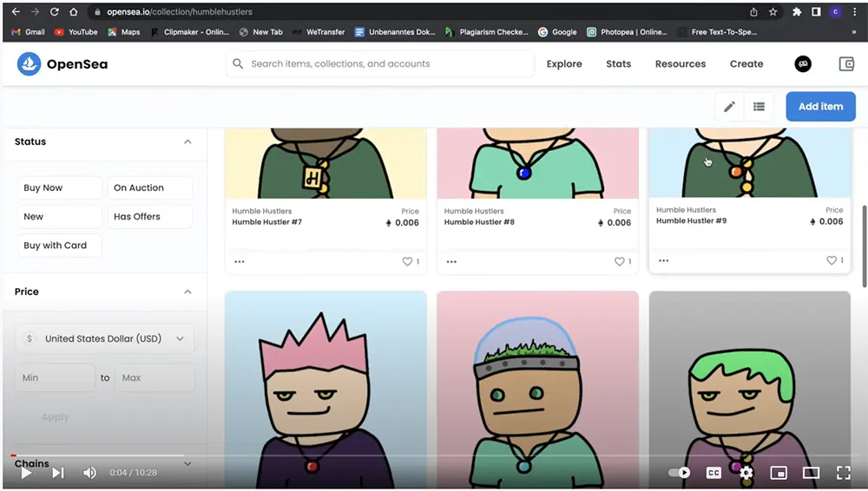Click the page vertical scrollbar
This screenshot has width=868, height=491.
coord(865,247)
